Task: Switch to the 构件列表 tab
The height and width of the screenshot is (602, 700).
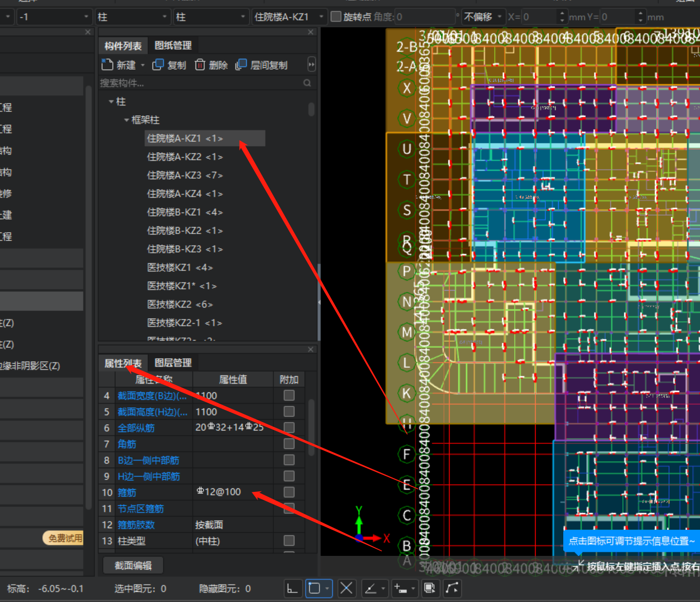Action: [x=123, y=46]
